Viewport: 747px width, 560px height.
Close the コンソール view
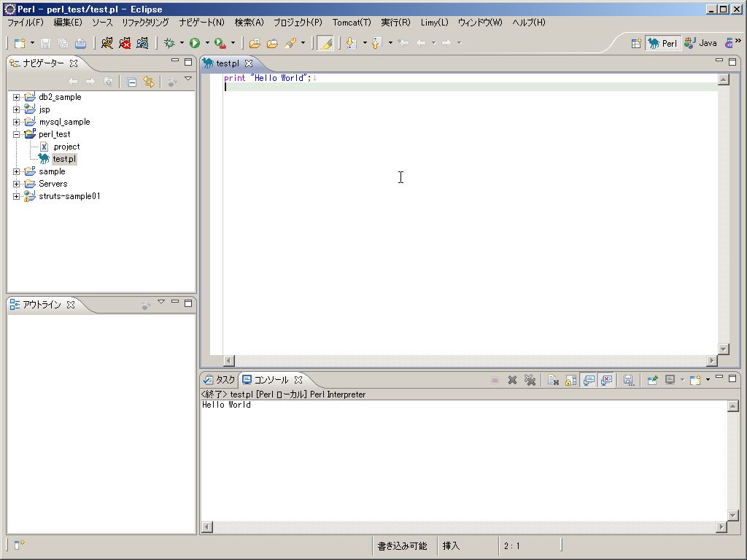pyautogui.click(x=298, y=379)
